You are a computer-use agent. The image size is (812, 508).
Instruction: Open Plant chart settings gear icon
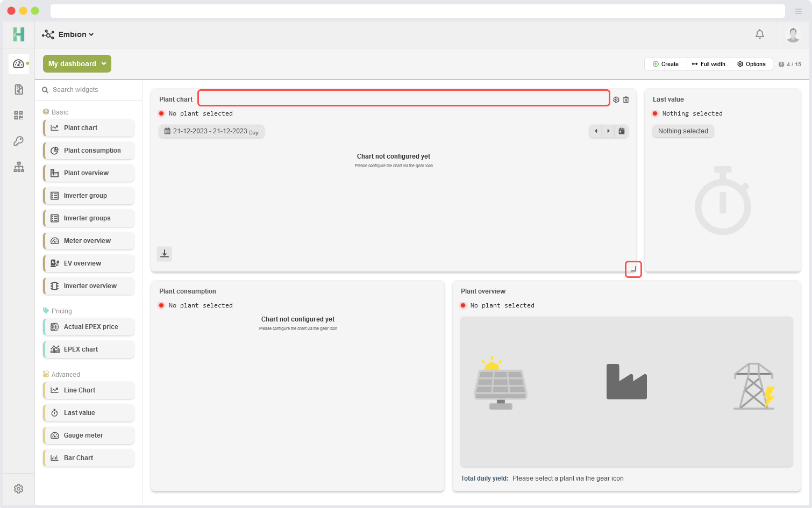(616, 100)
